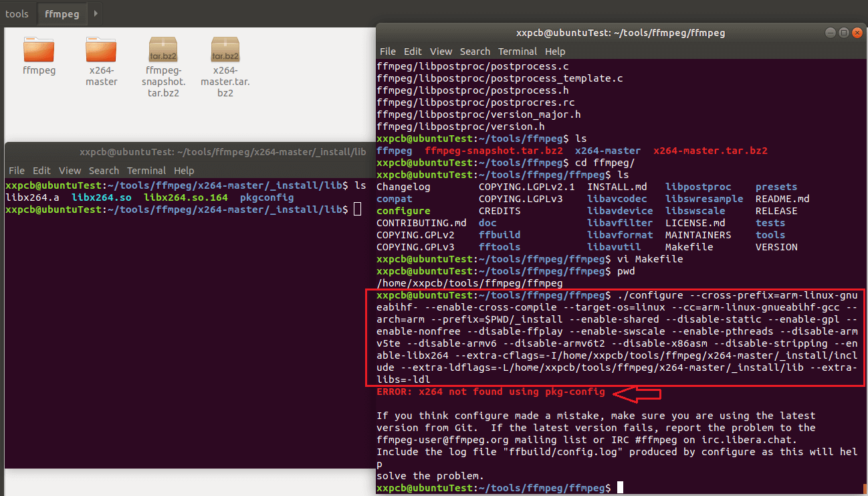The height and width of the screenshot is (496, 868).
Task: Click the tools breadcrumb in file manager
Action: tap(17, 13)
